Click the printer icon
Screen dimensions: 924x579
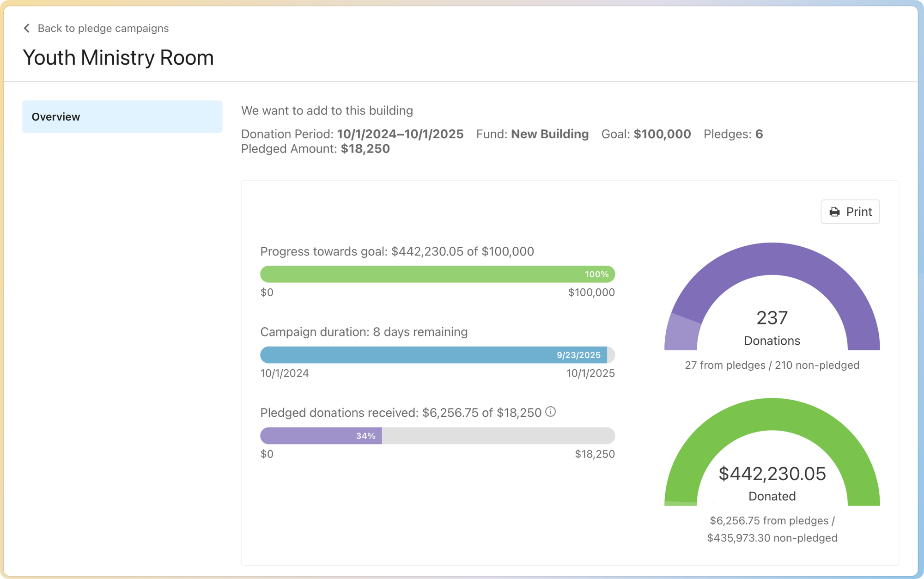click(x=834, y=212)
